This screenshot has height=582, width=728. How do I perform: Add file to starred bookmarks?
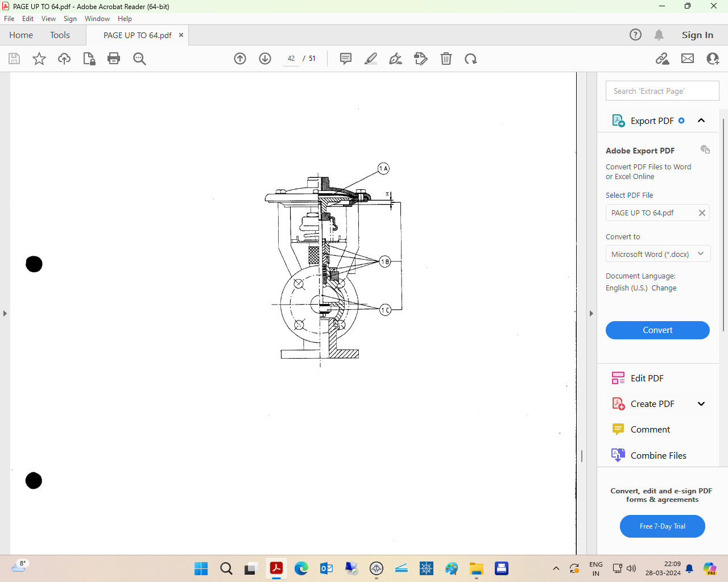[x=39, y=59]
